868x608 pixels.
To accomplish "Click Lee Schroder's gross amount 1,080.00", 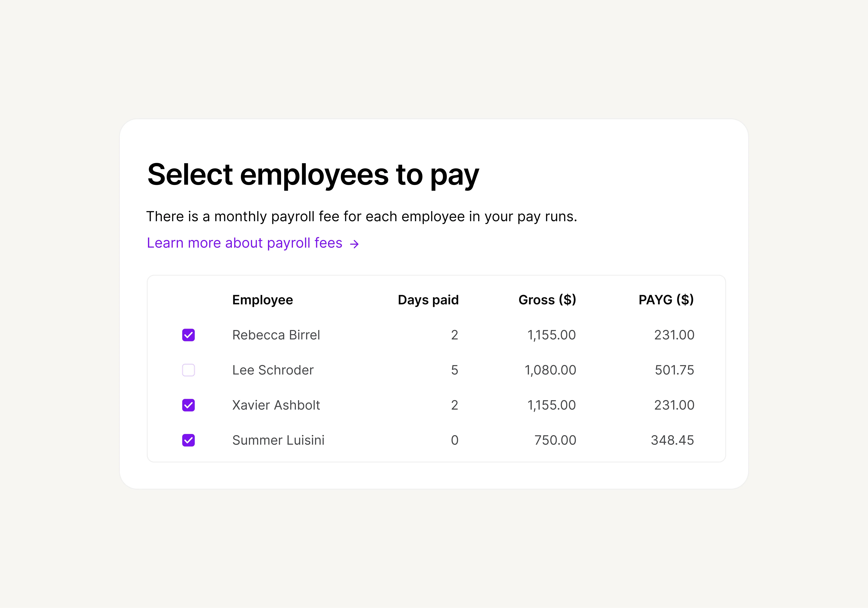I will (x=550, y=370).
